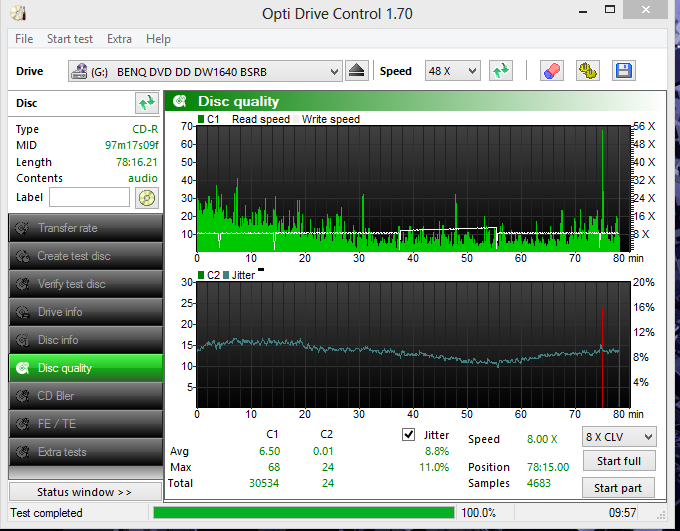Screen dimensions: 680x531
Task: Expand the Status window button
Action: (x=85, y=492)
